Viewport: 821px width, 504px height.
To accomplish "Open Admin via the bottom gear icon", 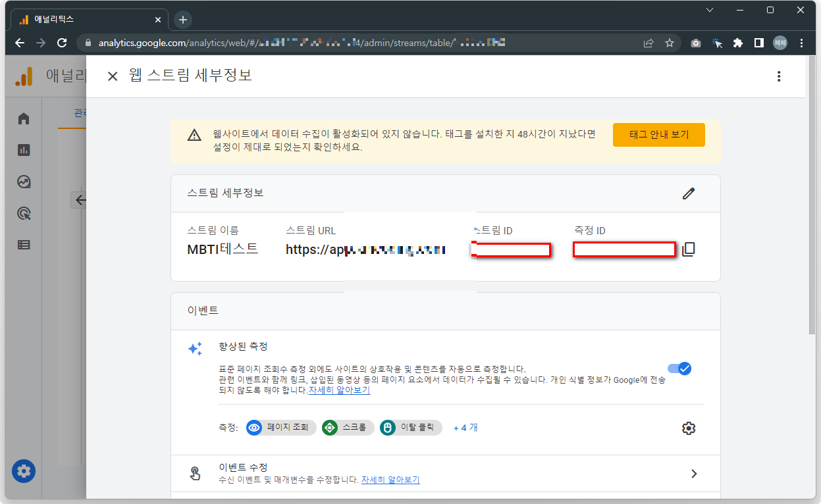I will coord(24,471).
